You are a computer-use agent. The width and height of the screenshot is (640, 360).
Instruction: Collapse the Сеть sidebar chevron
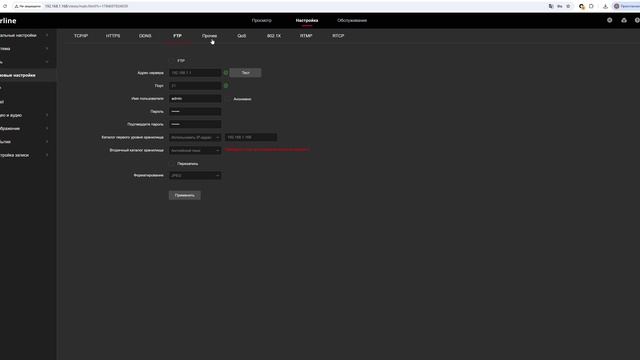tap(47, 62)
